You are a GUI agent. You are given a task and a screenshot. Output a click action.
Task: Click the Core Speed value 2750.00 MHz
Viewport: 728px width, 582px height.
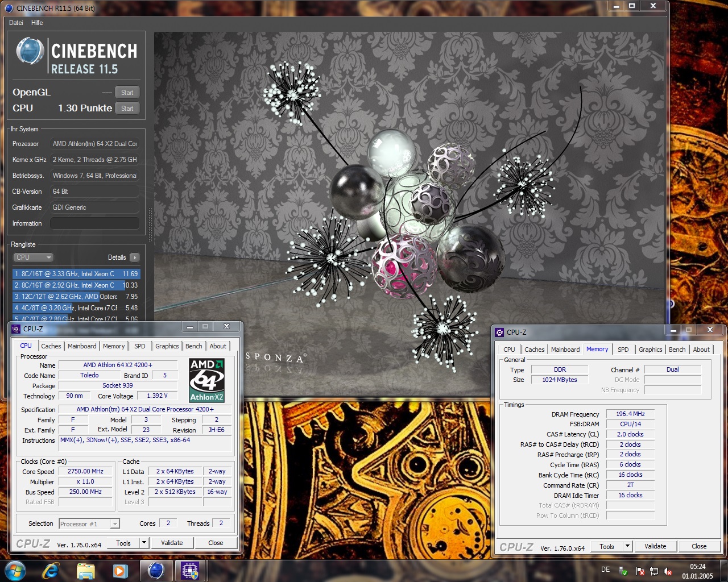pos(85,471)
